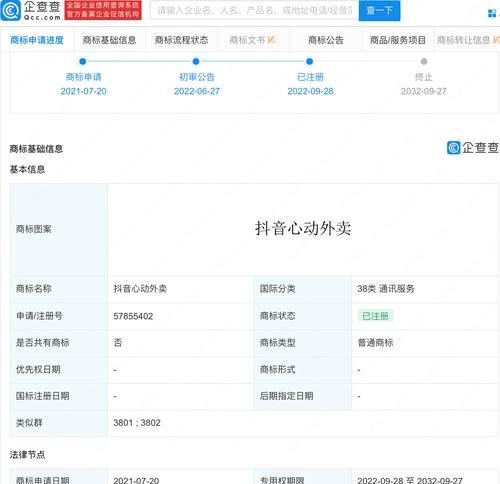The width and height of the screenshot is (500, 484).
Task: Click the date 2032-09-27 under 终止
Action: coord(423,91)
